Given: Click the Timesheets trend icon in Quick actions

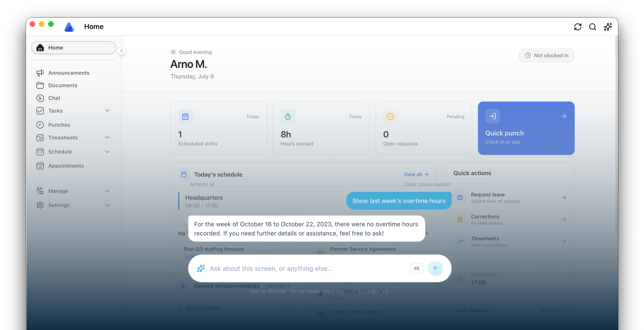Looking at the screenshot, I should [x=460, y=241].
